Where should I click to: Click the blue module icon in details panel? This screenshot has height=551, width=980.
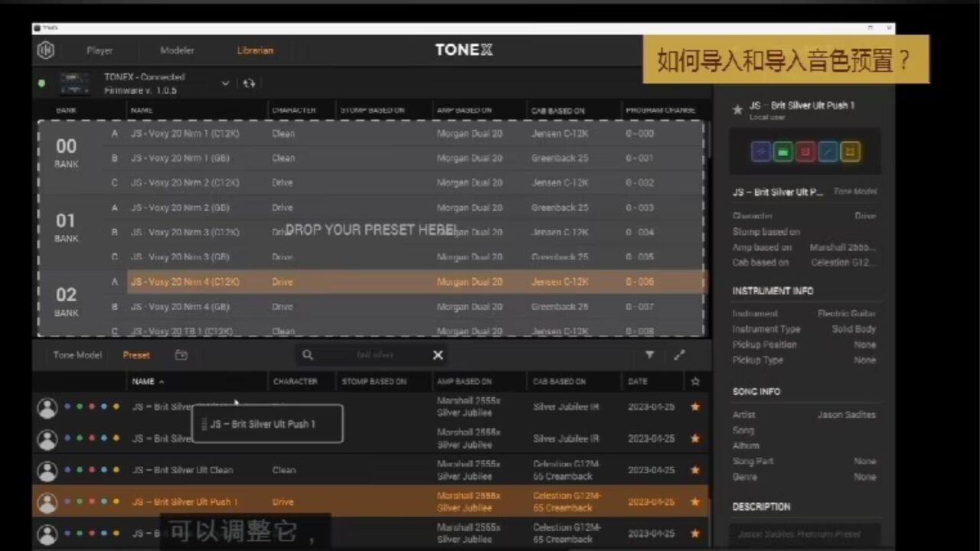(828, 152)
